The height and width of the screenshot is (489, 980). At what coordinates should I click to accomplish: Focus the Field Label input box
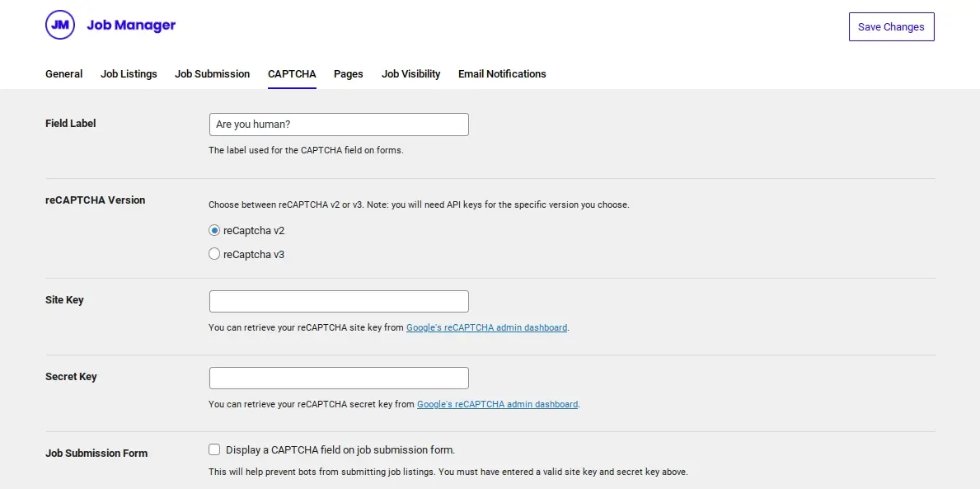click(x=339, y=125)
